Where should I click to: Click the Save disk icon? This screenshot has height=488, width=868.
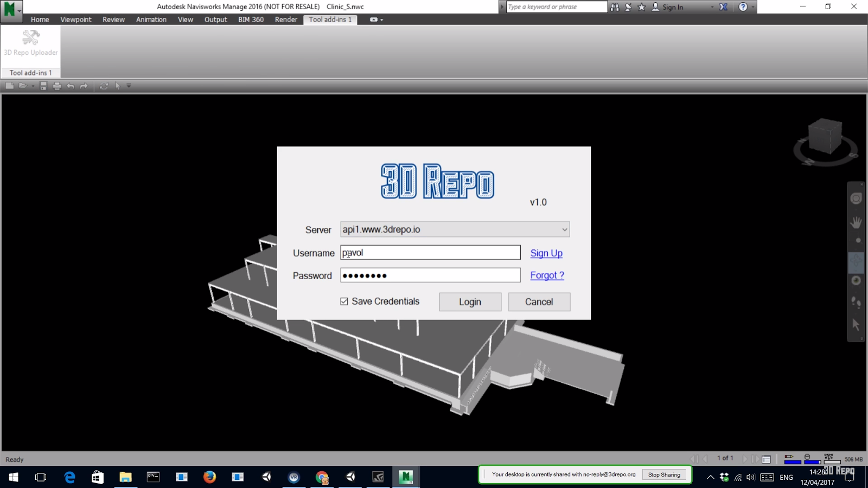click(x=43, y=86)
